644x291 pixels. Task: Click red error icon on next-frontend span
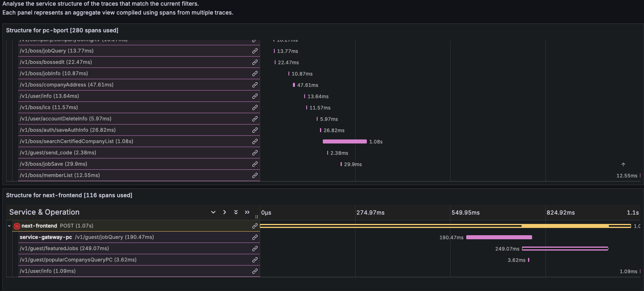[17, 226]
